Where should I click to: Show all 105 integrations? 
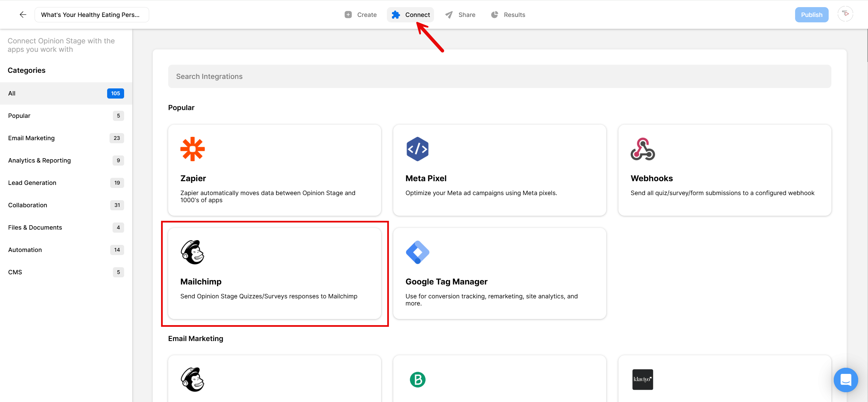(12, 93)
